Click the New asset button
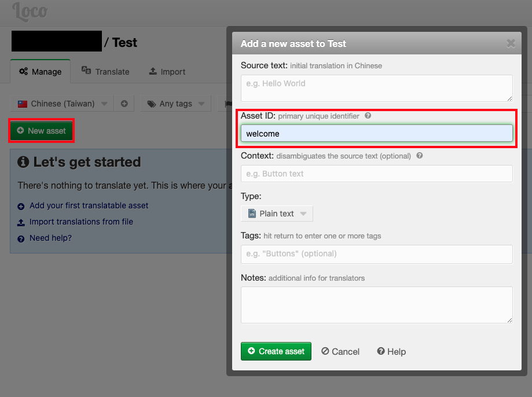Viewport: 532px width, 397px height. point(41,131)
